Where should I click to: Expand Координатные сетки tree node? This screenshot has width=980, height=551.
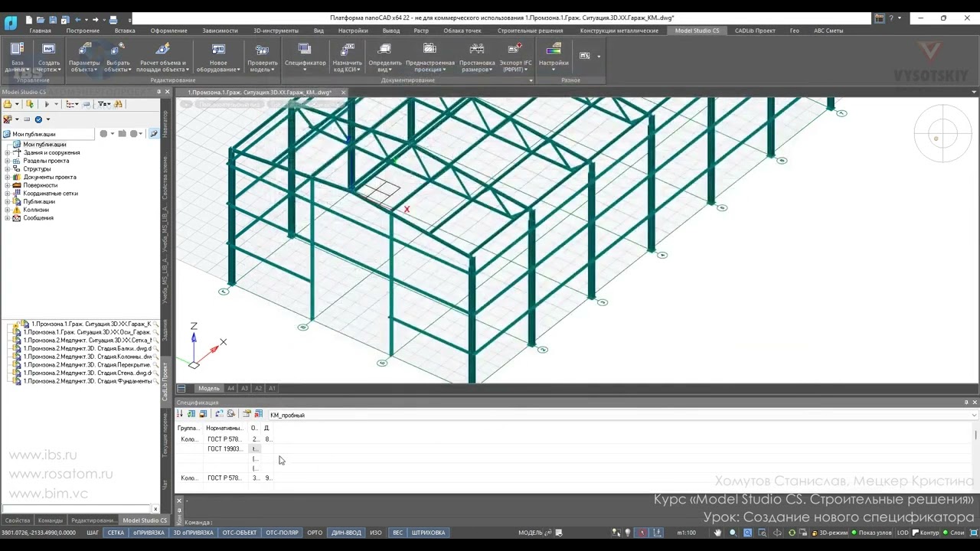(x=8, y=194)
